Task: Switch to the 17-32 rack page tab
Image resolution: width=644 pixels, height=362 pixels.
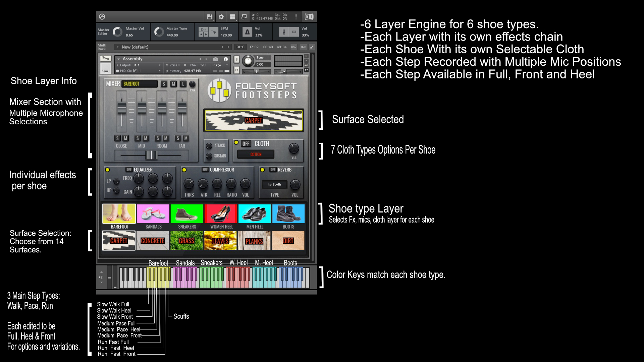Action: (254, 47)
